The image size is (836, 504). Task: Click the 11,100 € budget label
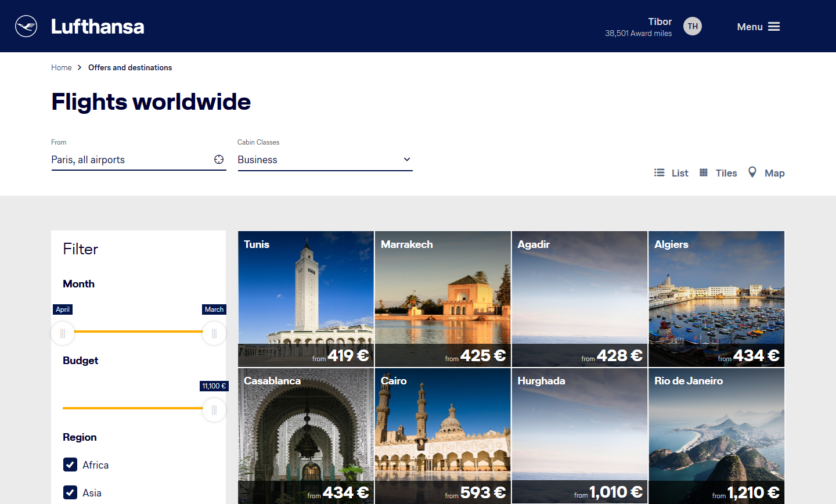pos(214,386)
